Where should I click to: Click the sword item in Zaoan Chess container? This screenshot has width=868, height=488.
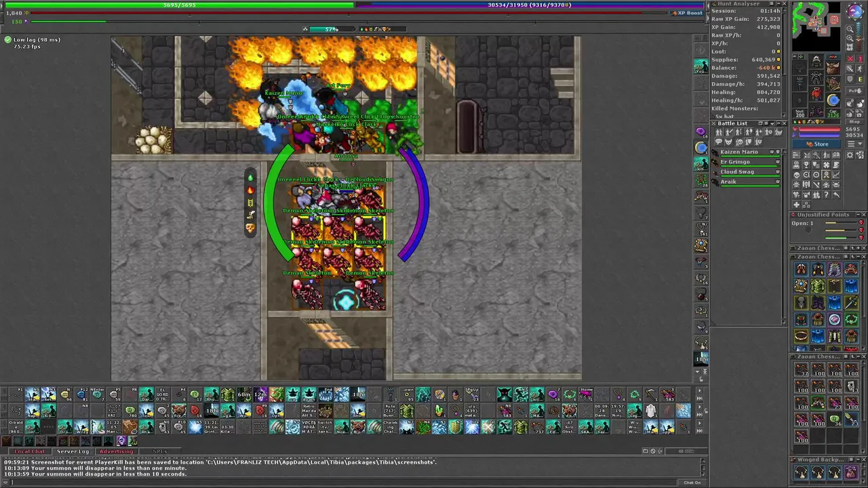click(x=851, y=302)
